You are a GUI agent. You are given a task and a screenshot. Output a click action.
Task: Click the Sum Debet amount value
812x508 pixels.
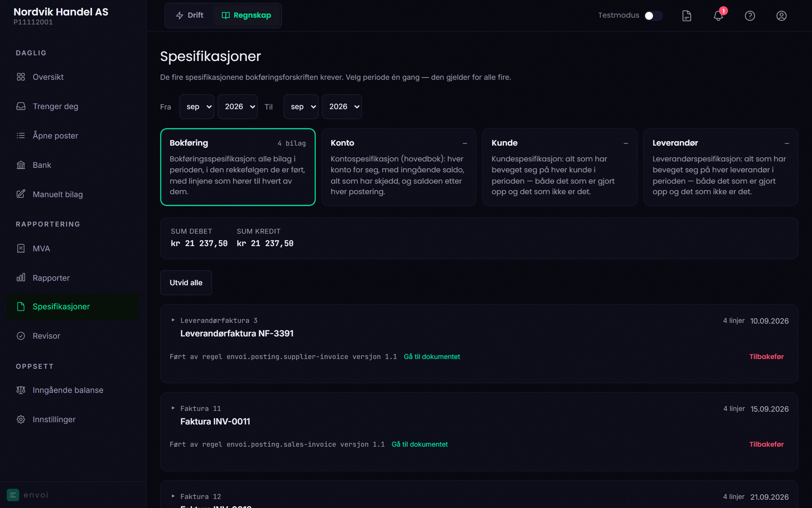pos(199,243)
